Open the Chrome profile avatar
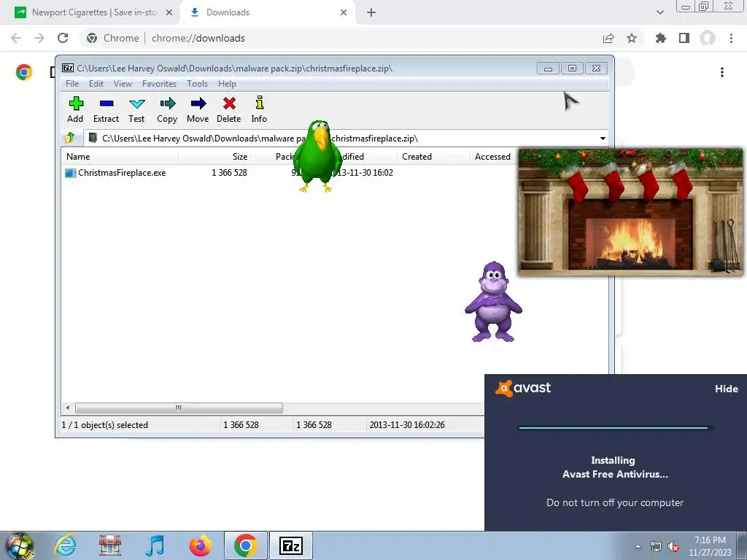The width and height of the screenshot is (747, 560). pyautogui.click(x=708, y=38)
